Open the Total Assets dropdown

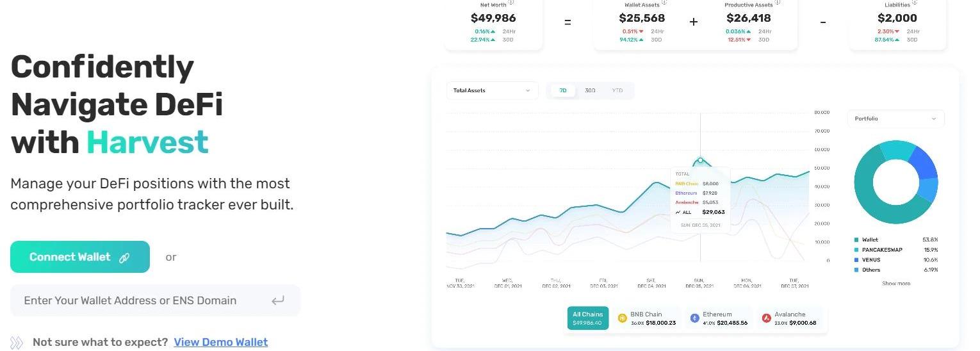[x=492, y=91]
